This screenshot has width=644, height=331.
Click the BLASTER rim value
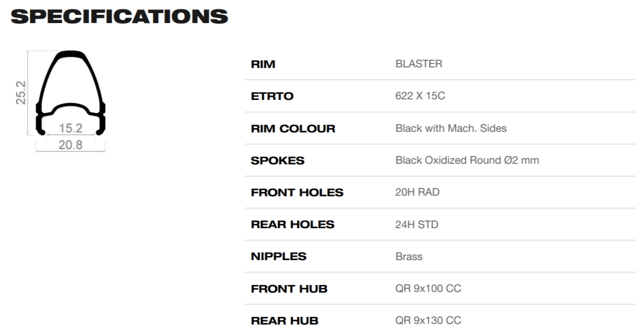point(418,64)
